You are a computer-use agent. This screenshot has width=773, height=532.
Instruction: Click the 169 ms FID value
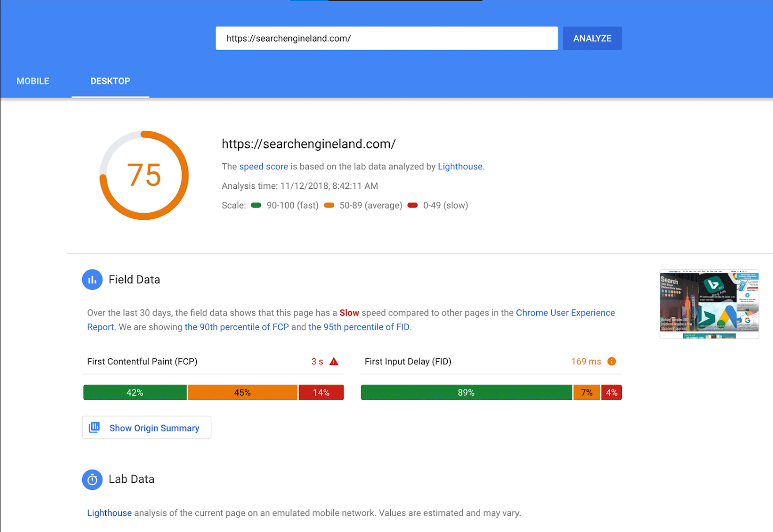click(586, 362)
